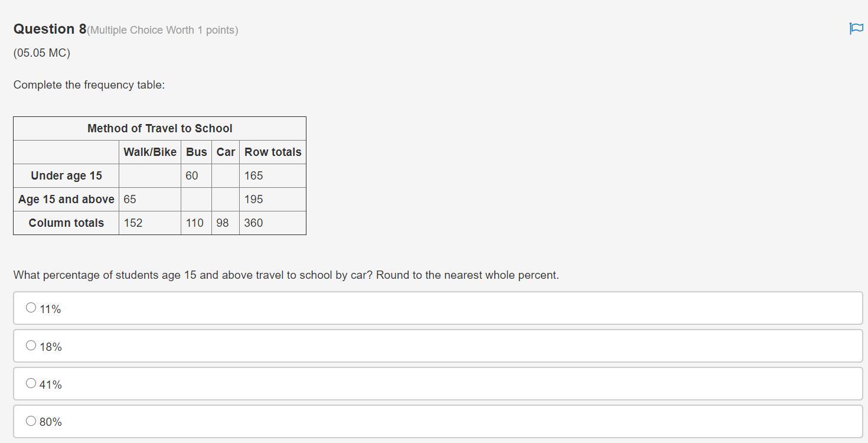Viewport: 868px width, 443px height.
Task: Click the Column totals row label
Action: (x=66, y=223)
